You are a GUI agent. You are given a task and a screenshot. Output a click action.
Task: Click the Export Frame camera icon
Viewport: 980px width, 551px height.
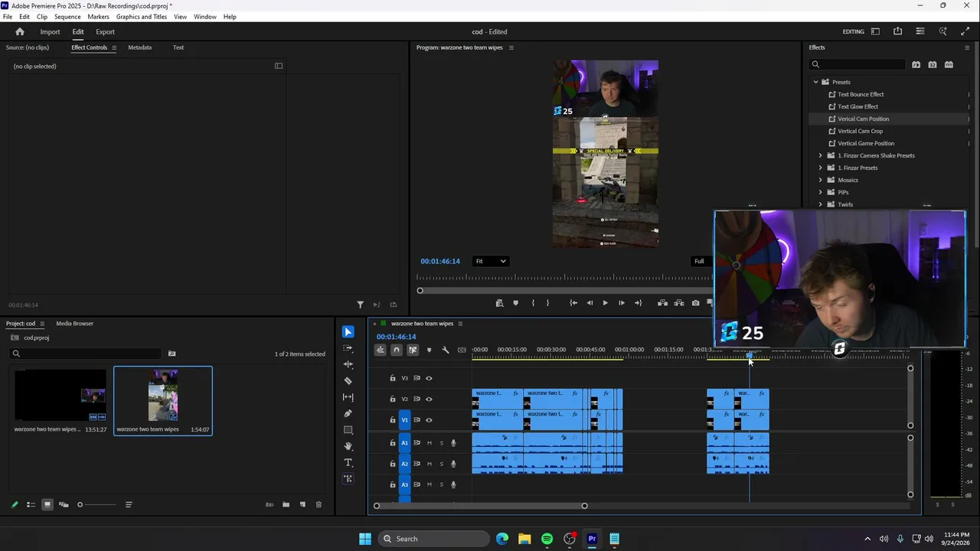pyautogui.click(x=695, y=303)
